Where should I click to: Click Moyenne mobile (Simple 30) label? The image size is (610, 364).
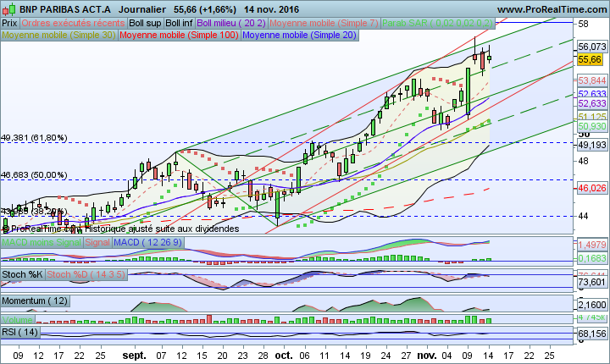tap(58, 35)
